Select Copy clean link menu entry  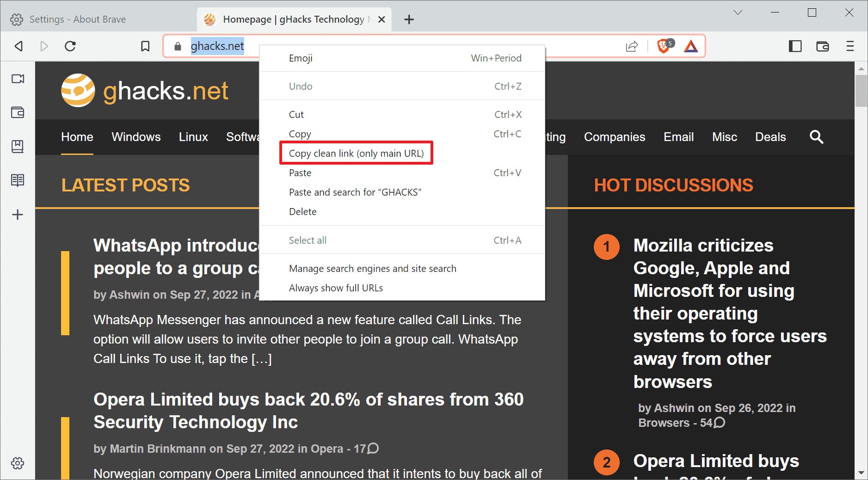coord(356,153)
